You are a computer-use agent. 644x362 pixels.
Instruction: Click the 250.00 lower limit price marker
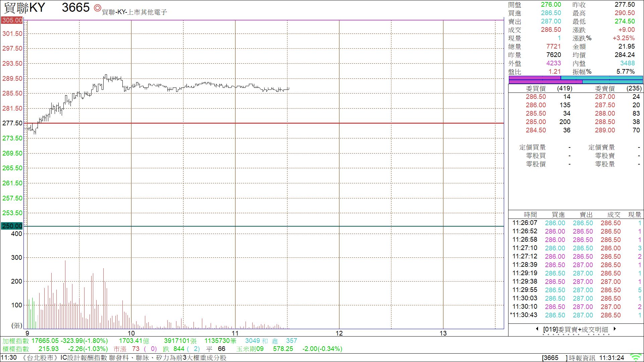(x=12, y=226)
